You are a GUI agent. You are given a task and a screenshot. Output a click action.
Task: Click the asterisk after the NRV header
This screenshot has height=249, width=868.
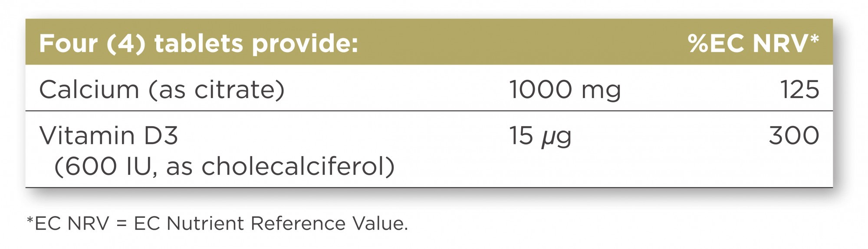click(x=814, y=39)
